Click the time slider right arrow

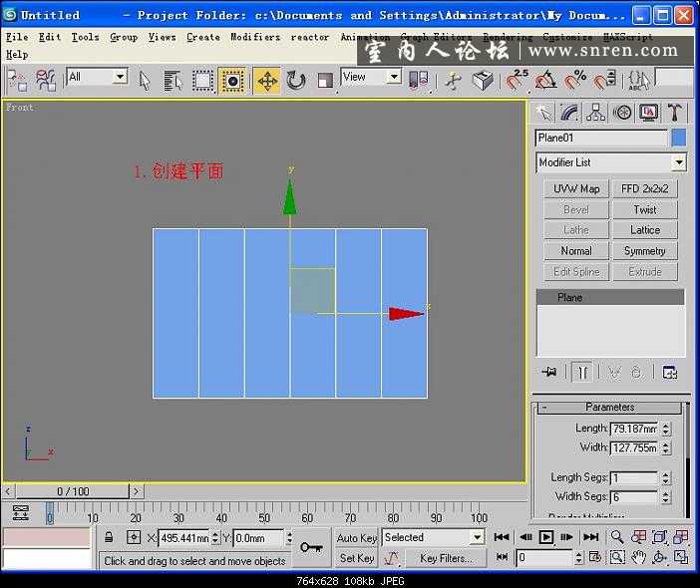click(x=137, y=491)
